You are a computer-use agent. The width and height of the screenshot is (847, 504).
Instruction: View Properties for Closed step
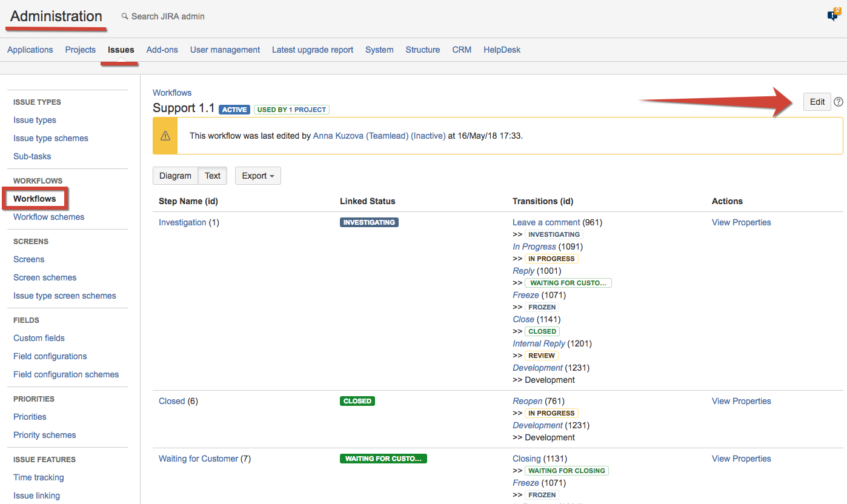[x=741, y=401]
